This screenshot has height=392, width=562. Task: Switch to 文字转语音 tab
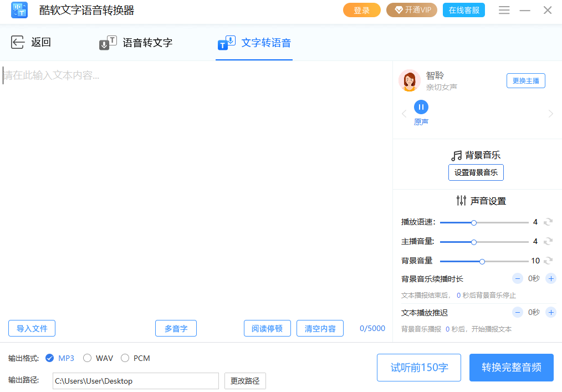click(254, 43)
